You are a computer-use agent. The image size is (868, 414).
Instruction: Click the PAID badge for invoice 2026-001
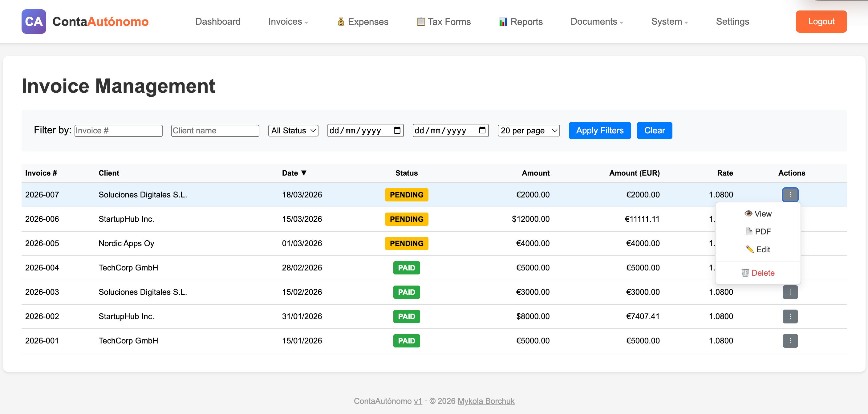(x=406, y=341)
